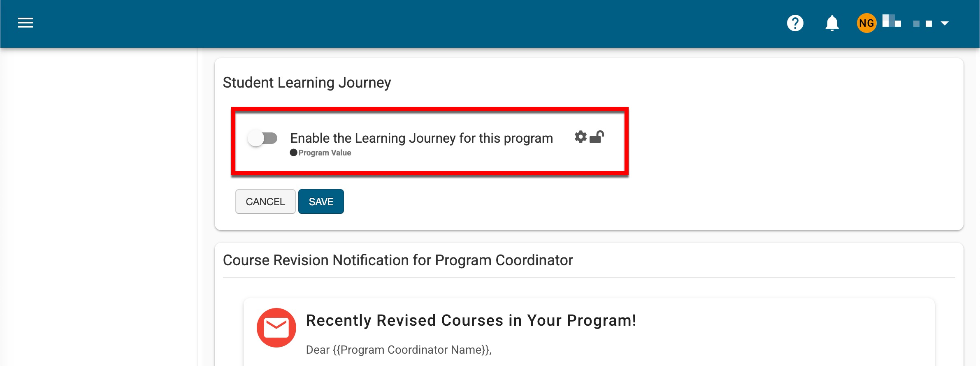Screen dimensions: 980x366
Task: Click the red envelope email icon
Action: coord(276,328)
